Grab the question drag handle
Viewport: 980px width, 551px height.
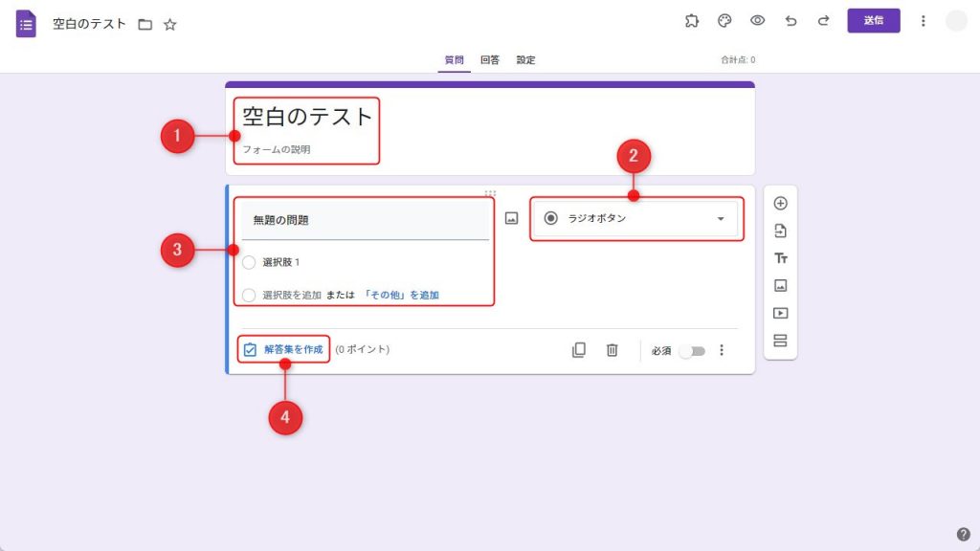pos(490,193)
